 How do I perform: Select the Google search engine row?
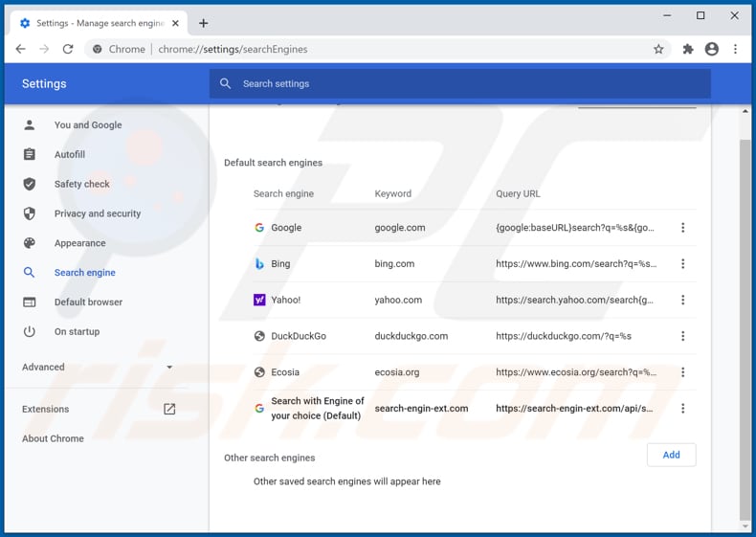[475, 227]
